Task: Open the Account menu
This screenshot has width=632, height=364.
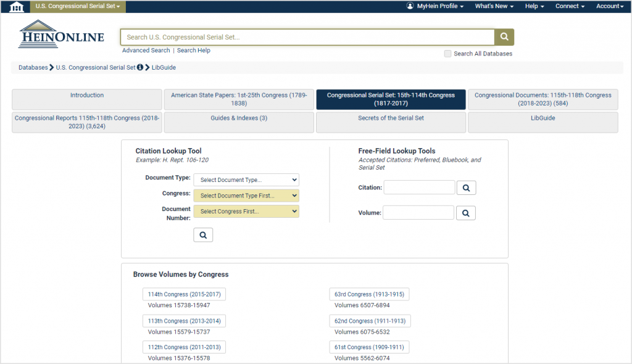Action: coord(610,6)
